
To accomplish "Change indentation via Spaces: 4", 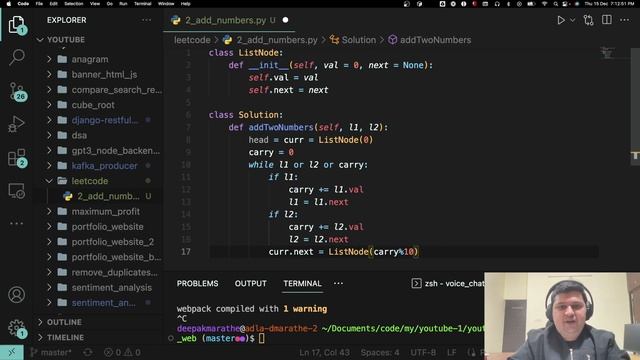I will coord(380,352).
